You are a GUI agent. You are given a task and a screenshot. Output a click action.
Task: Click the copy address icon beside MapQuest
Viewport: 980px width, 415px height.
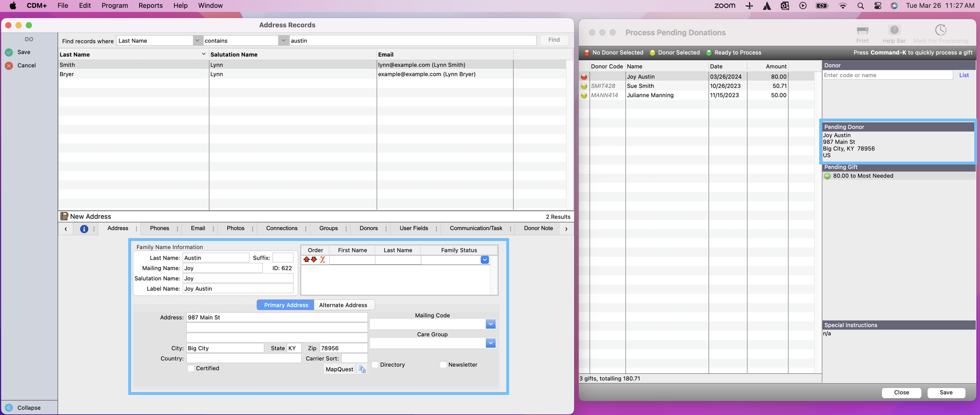(x=362, y=369)
